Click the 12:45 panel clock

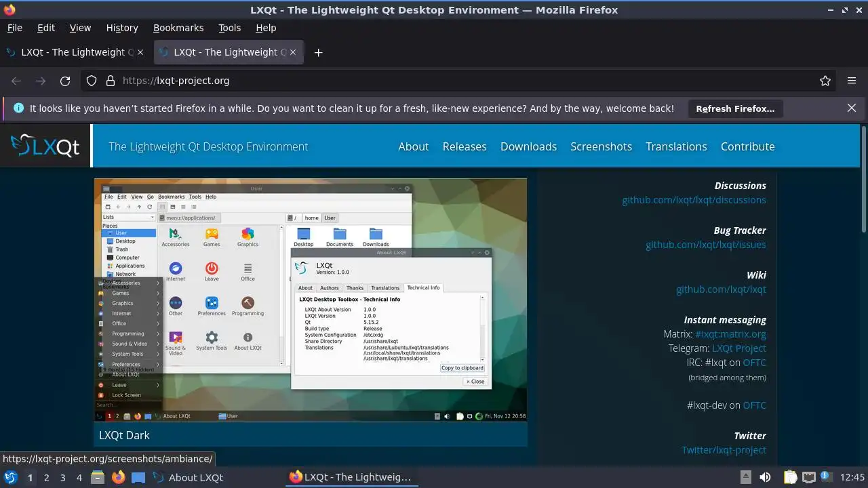[x=852, y=477]
